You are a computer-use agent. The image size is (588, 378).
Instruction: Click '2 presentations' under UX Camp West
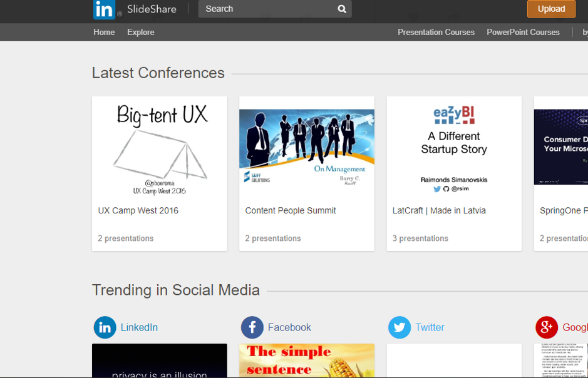coord(126,238)
